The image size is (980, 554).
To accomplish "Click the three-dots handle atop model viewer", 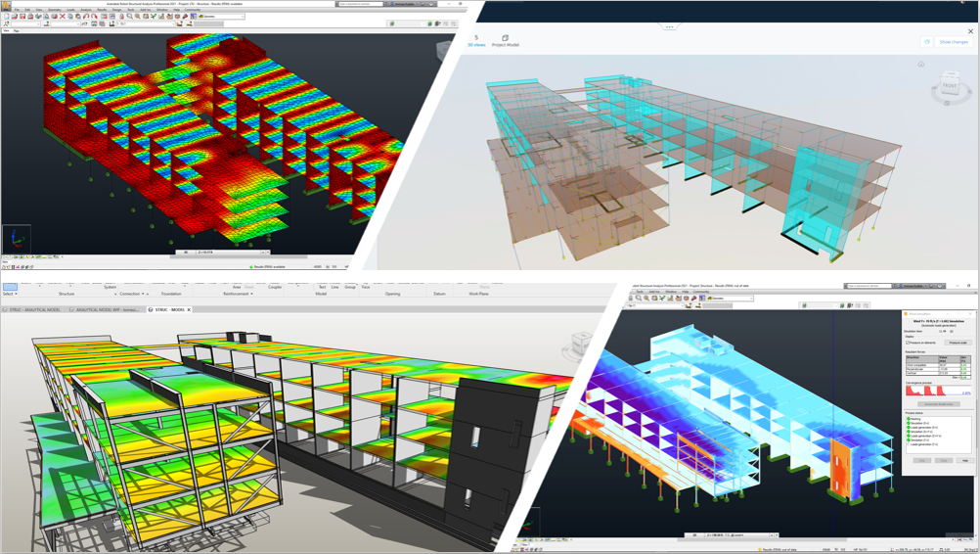I will (x=669, y=26).
